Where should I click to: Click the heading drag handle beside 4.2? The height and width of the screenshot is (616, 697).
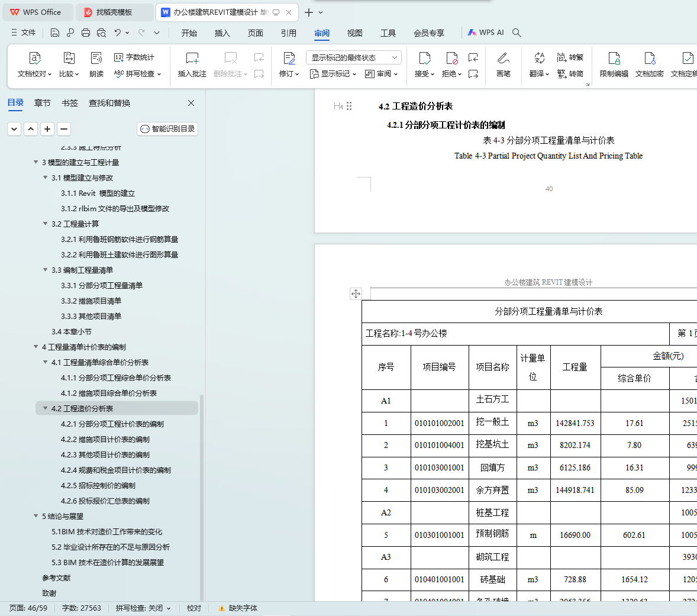coord(350,106)
